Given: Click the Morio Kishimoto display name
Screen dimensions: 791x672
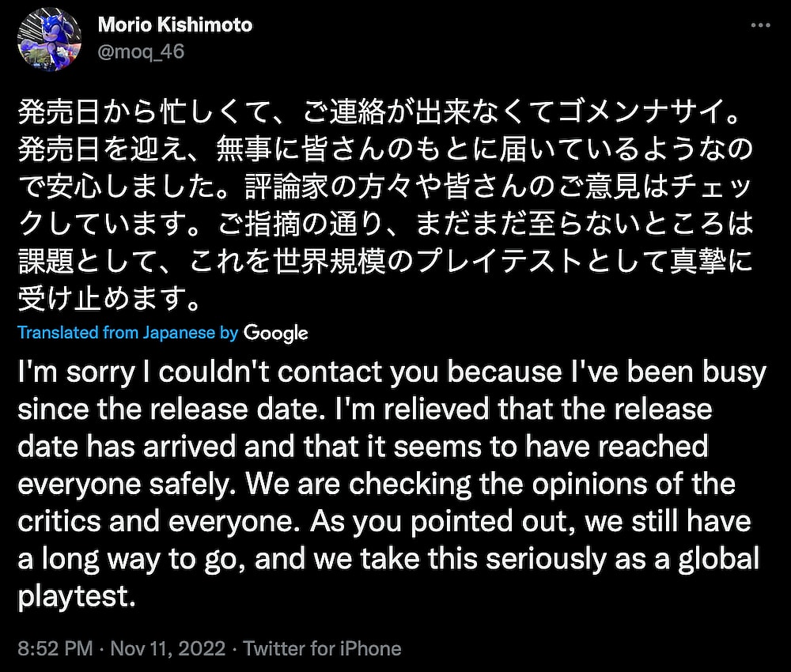Looking at the screenshot, I should click(175, 25).
